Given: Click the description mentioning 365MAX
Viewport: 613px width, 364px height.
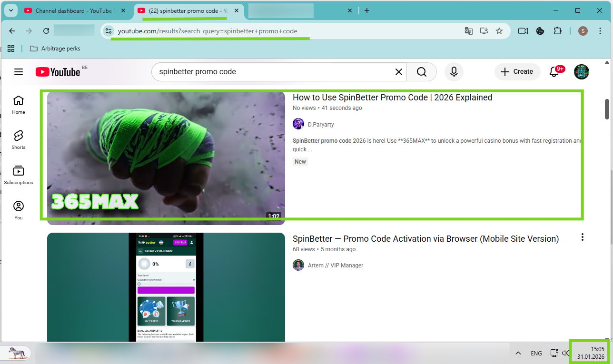Looking at the screenshot, I should pyautogui.click(x=437, y=145).
